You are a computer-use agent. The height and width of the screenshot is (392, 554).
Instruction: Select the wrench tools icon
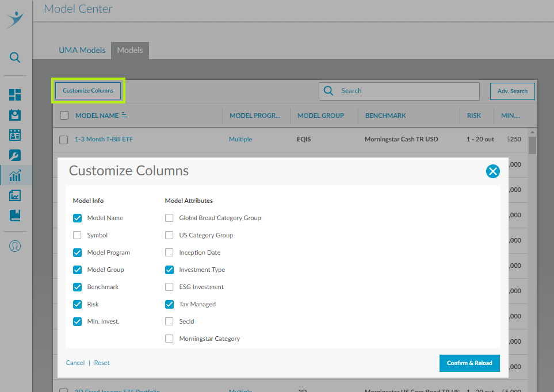[14, 155]
